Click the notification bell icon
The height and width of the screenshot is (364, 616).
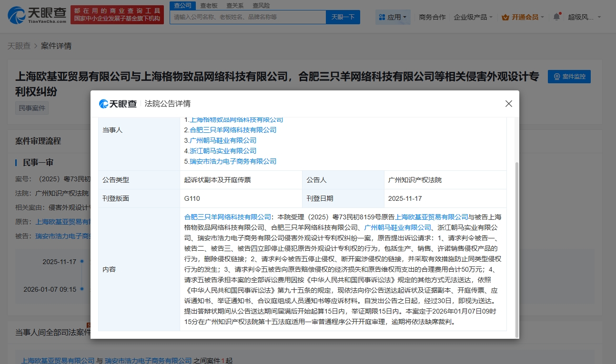[556, 17]
